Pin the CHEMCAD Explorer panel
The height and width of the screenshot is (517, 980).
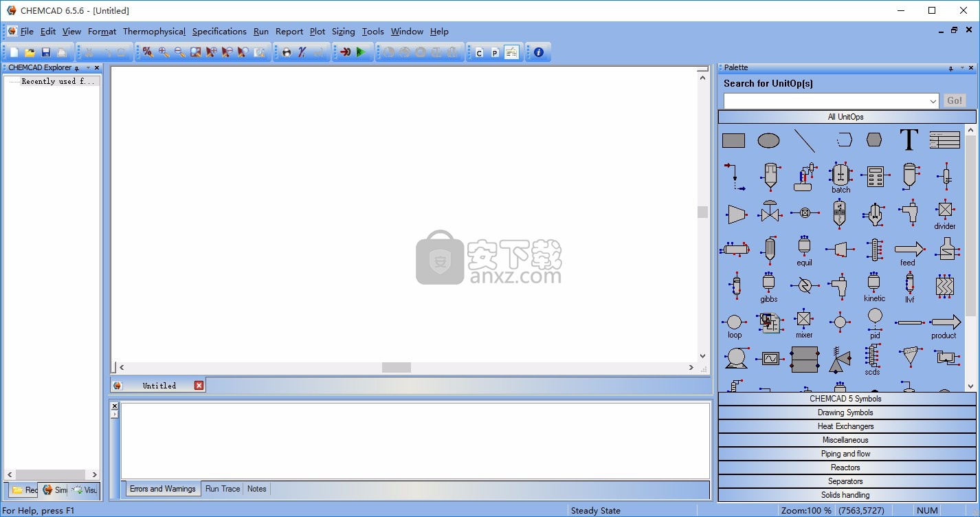(x=77, y=68)
